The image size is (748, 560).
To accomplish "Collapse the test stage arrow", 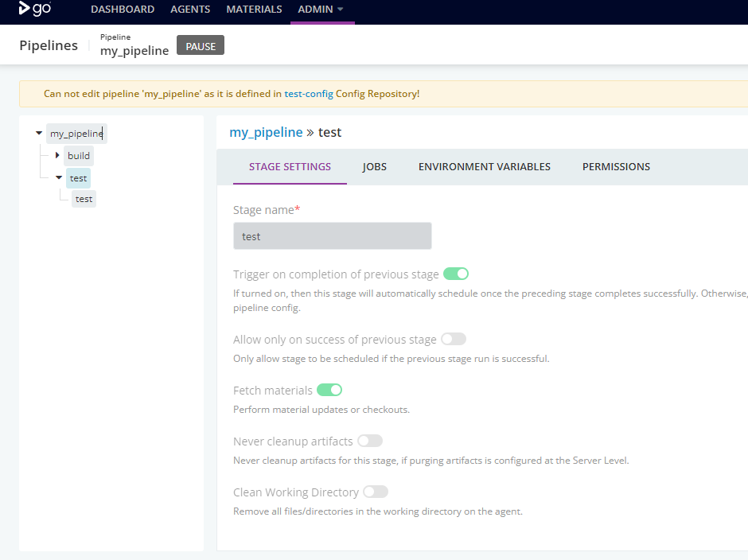I will 59,177.
